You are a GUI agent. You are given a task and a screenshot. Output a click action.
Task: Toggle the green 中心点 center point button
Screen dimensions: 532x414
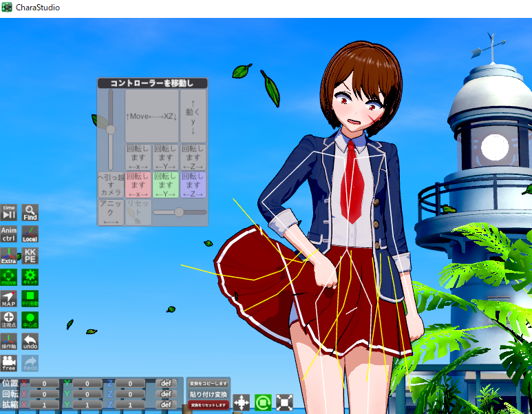[30, 320]
